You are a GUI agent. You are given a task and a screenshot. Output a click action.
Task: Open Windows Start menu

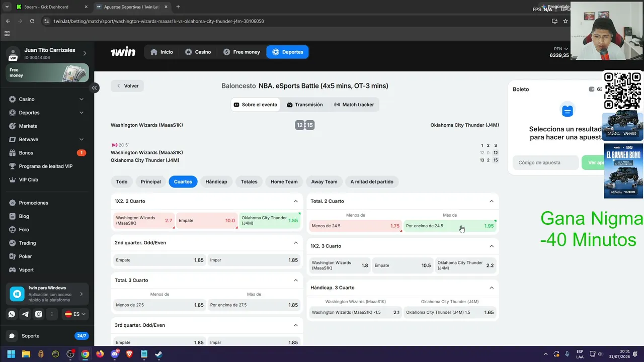tap(11, 354)
